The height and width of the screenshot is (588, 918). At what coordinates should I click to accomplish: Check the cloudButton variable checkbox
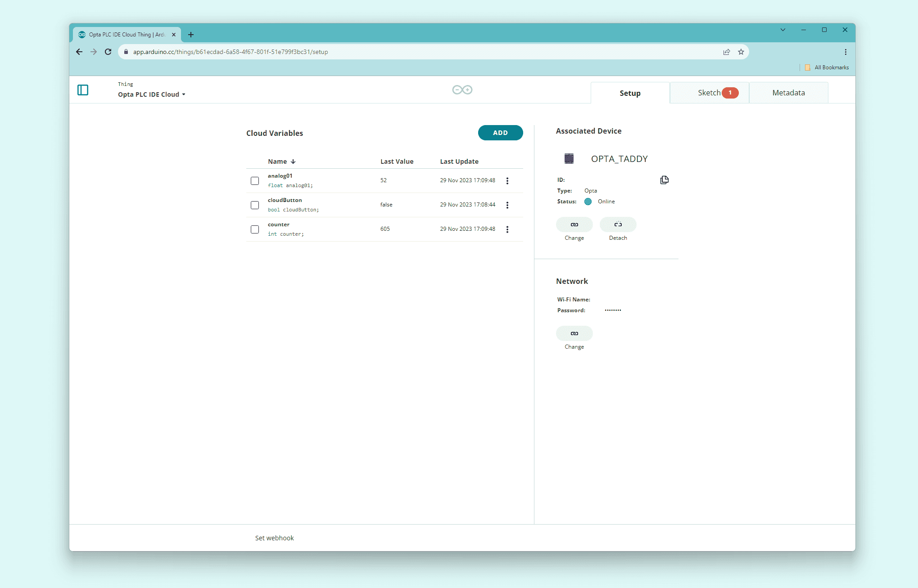click(x=255, y=205)
